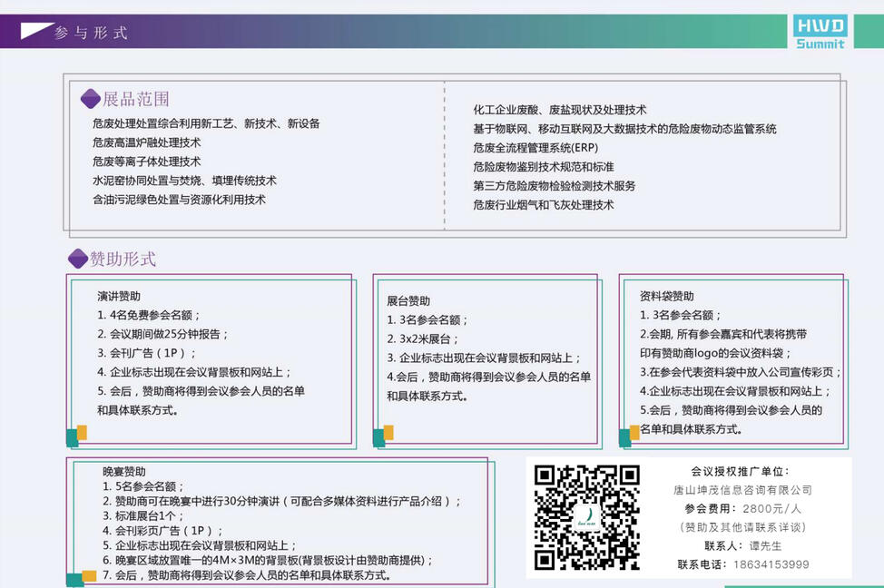This screenshot has height=588, width=884.
Task: Click the HWD Summit logo
Action: [x=820, y=32]
